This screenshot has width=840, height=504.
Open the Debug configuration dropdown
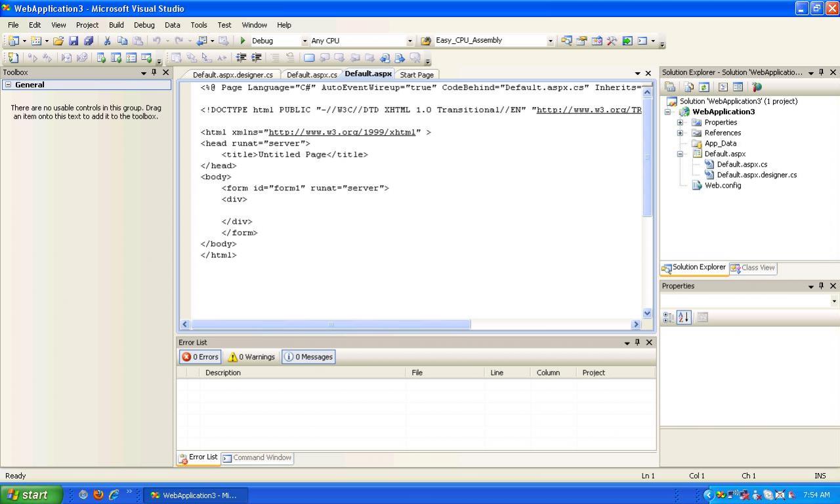[x=304, y=41]
